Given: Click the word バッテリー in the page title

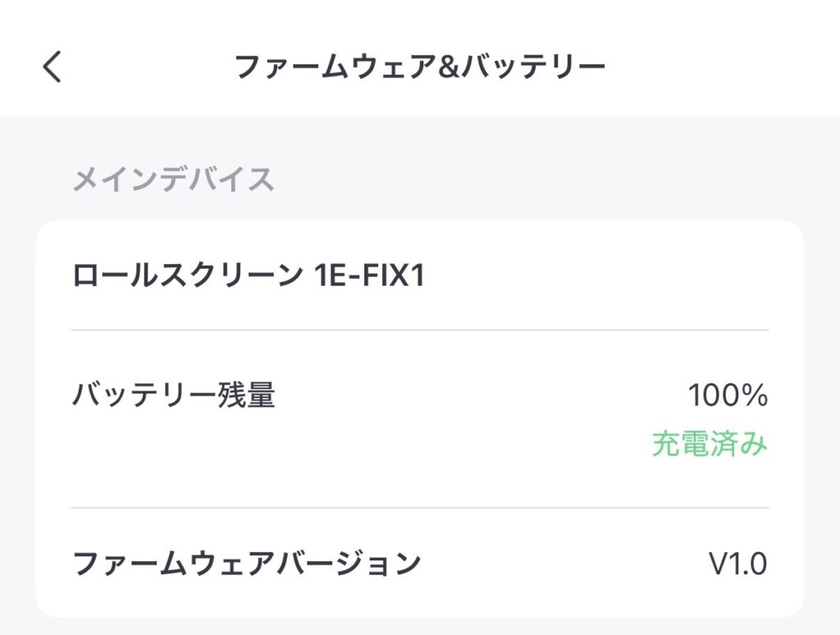Looking at the screenshot, I should 533,67.
